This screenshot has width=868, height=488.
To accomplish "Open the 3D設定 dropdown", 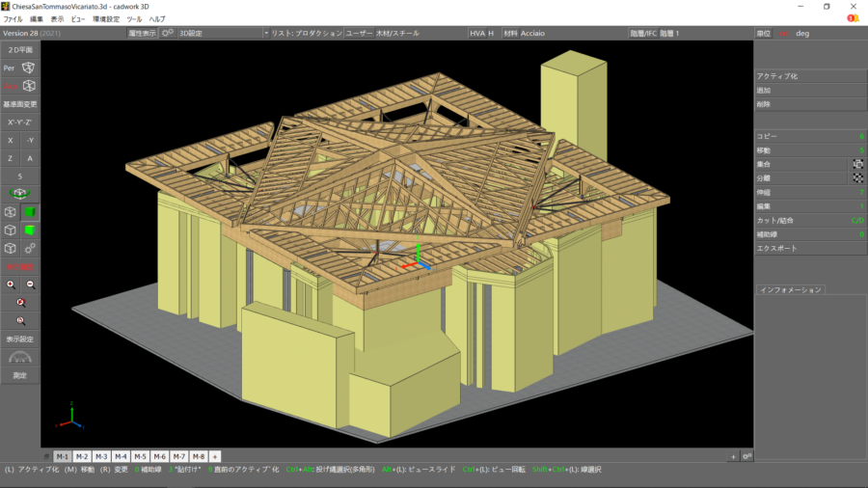I will tap(223, 33).
